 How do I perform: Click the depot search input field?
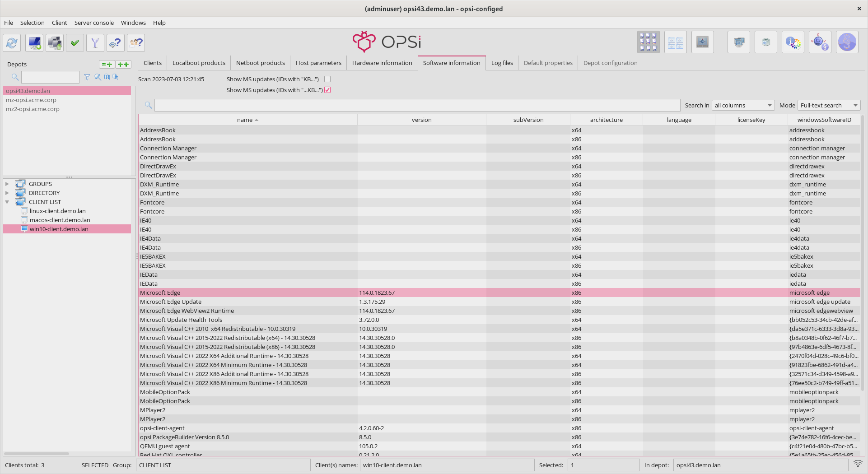pos(50,77)
